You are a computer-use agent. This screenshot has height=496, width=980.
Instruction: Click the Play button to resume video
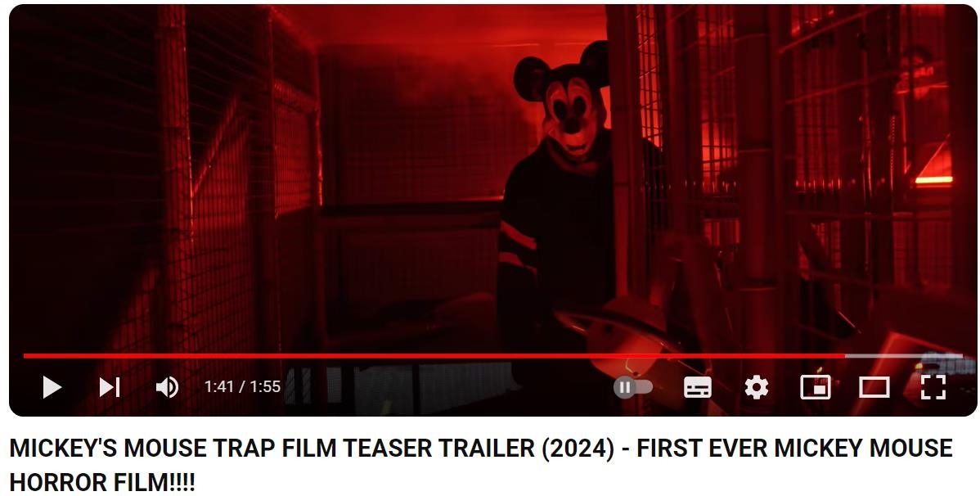[52, 388]
